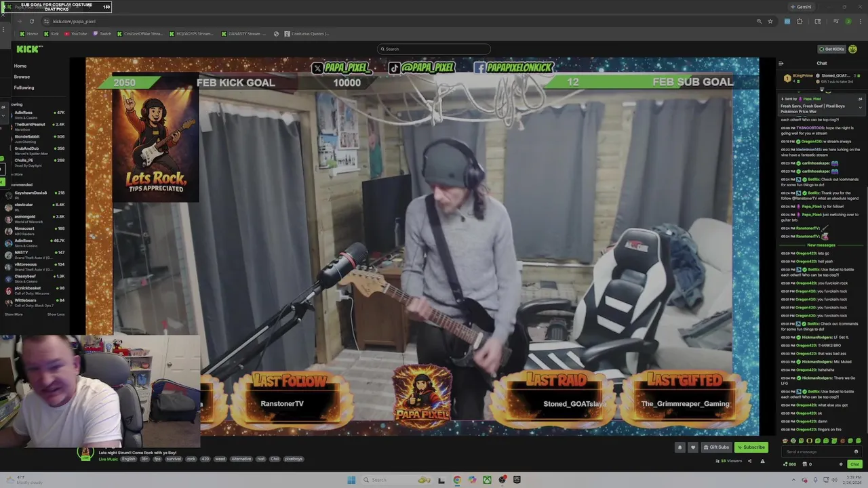
Task: Send the message with the Chat button
Action: (x=854, y=464)
